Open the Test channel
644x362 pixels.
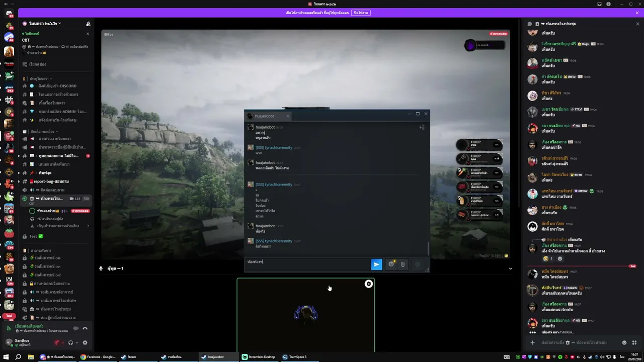click(56, 236)
